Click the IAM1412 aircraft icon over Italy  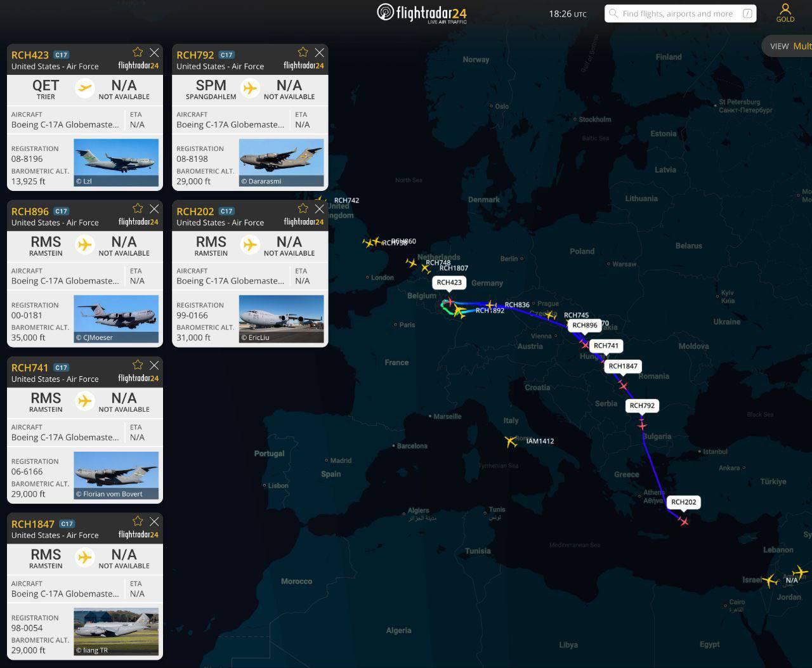point(511,441)
